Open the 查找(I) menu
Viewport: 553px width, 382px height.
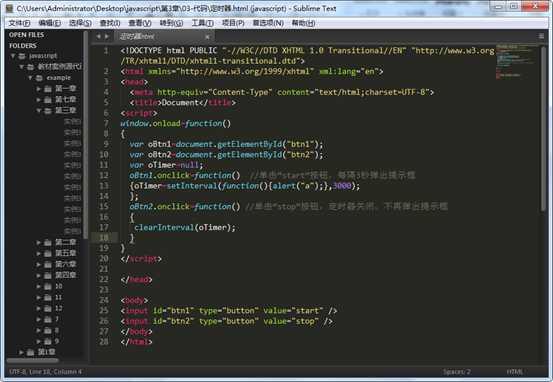click(110, 23)
